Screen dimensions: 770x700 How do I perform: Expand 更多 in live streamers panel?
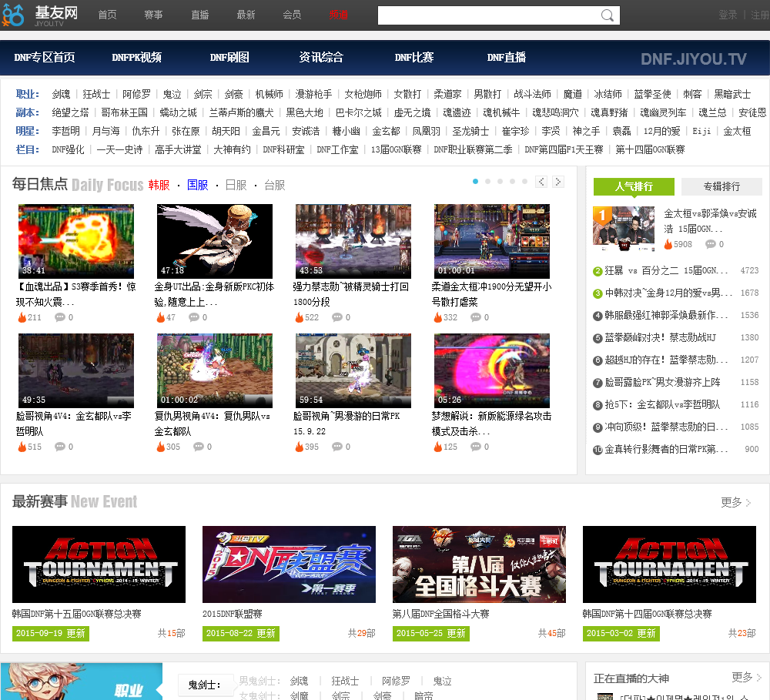[x=746, y=678]
